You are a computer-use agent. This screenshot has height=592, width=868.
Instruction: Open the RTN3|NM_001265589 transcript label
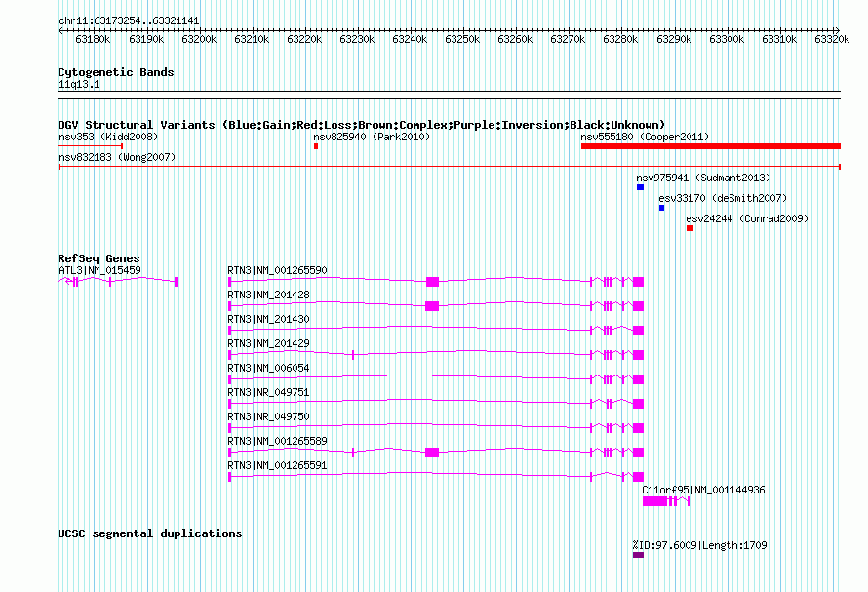click(x=277, y=441)
